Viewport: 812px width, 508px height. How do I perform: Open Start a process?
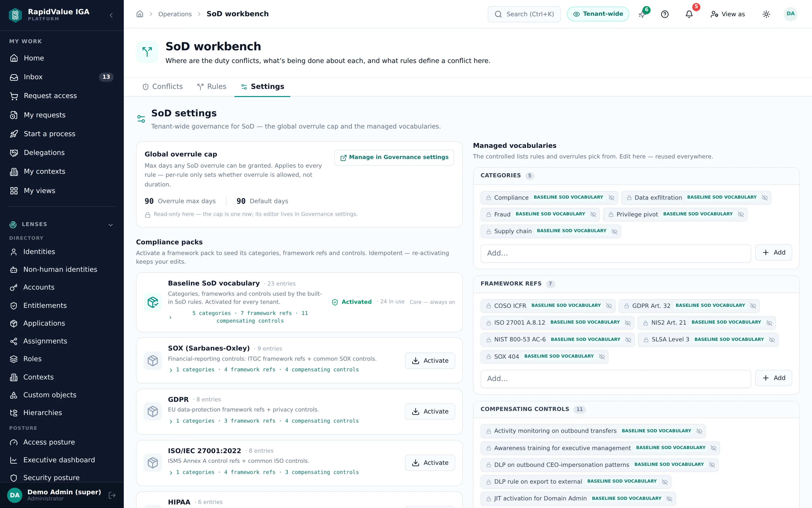[62, 134]
